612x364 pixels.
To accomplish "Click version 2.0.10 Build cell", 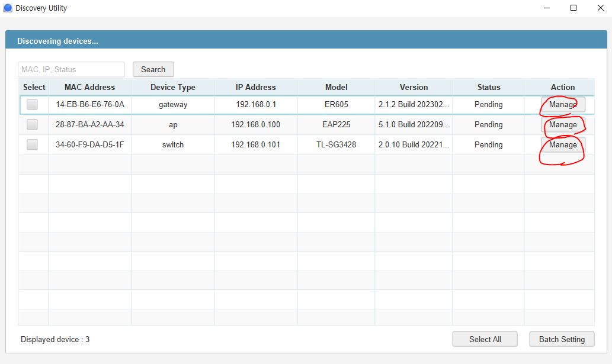I will pos(414,144).
